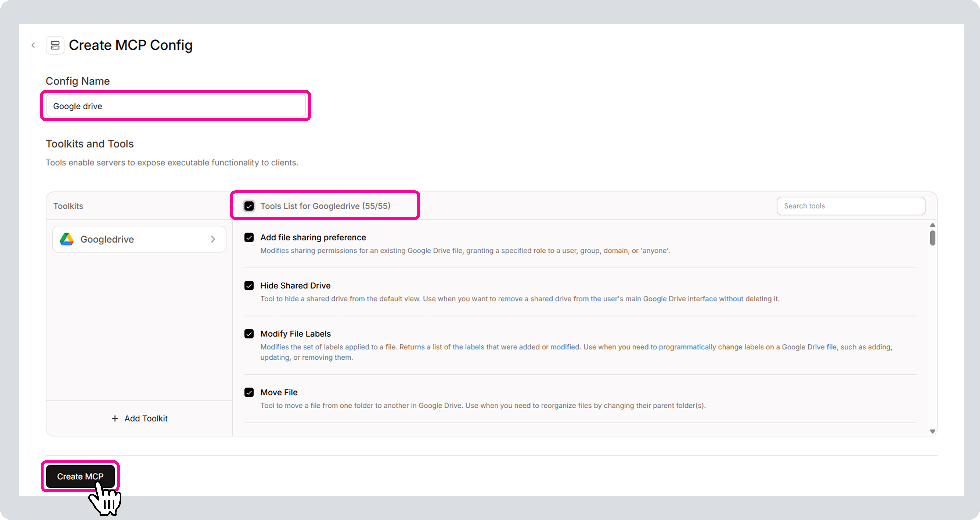Click the Tools List for Googledrive label
This screenshot has width=980, height=520.
click(325, 206)
